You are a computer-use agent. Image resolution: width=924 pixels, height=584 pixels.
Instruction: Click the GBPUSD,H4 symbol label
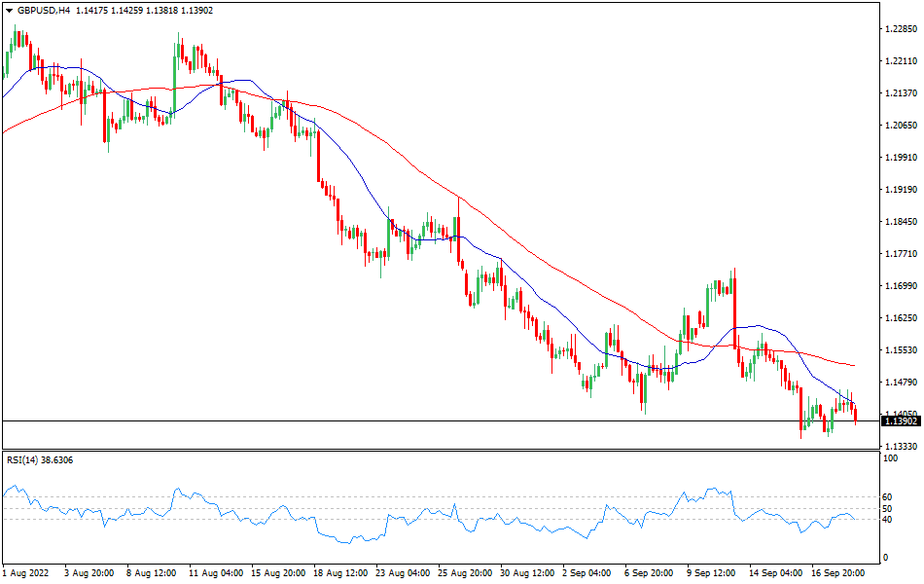click(x=43, y=10)
